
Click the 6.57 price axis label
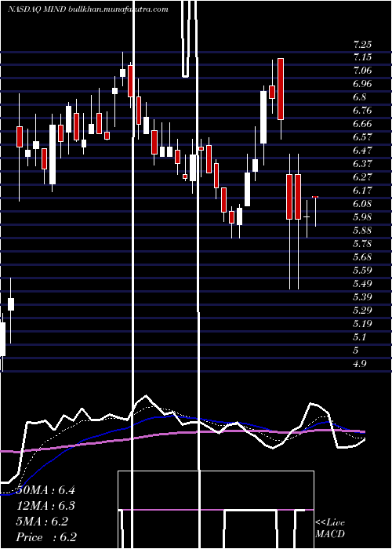tap(362, 137)
